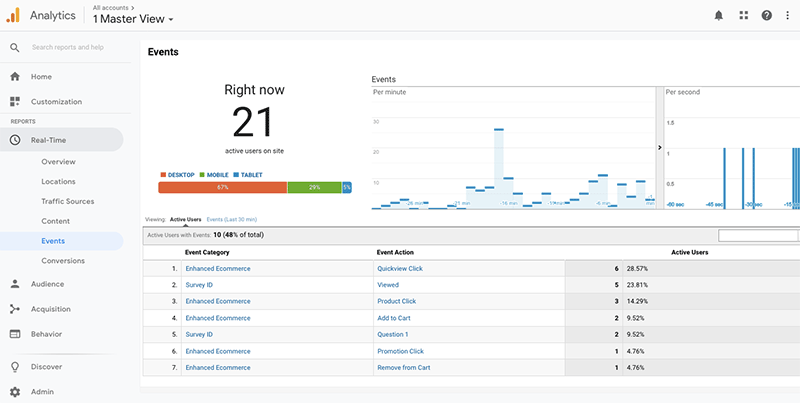The image size is (800, 403).
Task: Open the Add to Cart event action
Action: point(394,318)
